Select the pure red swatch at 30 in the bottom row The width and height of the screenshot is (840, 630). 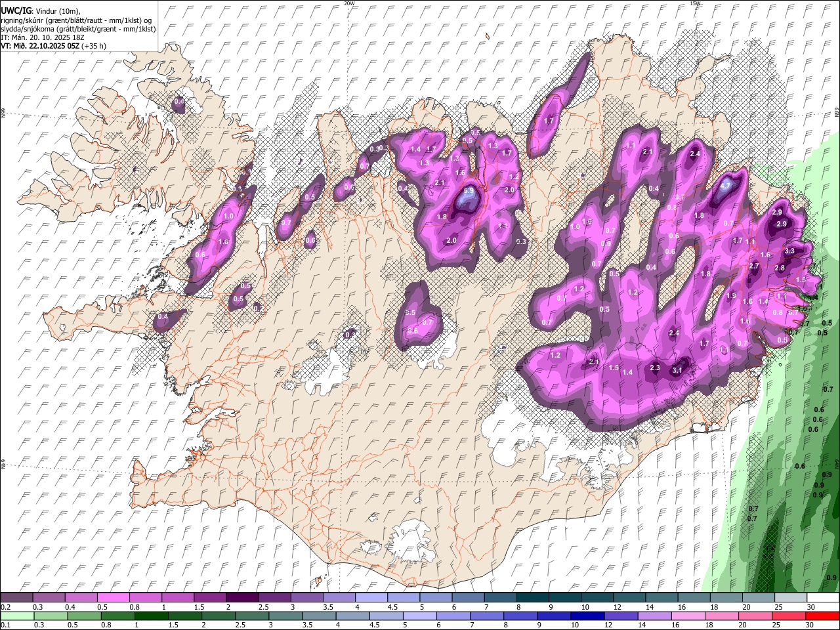pos(821,616)
